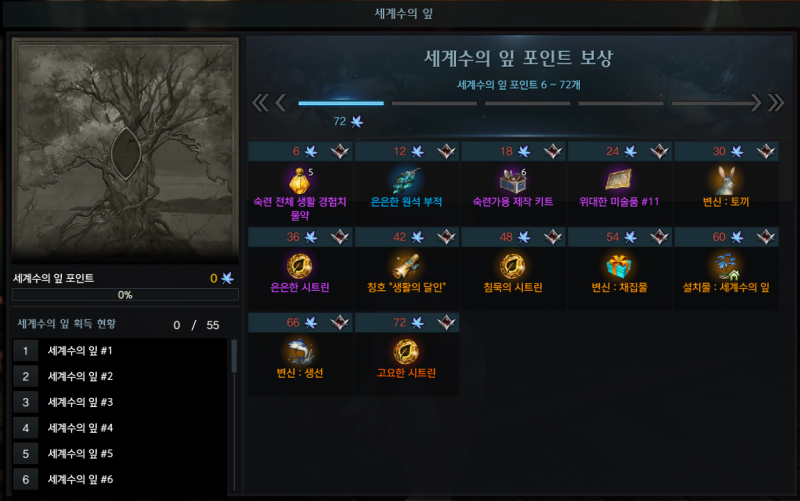
Task: Select the rabbit transformation reward icon
Action: pos(726,181)
